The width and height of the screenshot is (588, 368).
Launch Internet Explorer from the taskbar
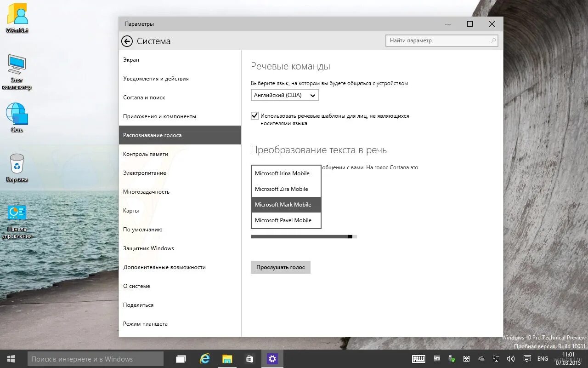click(x=204, y=359)
